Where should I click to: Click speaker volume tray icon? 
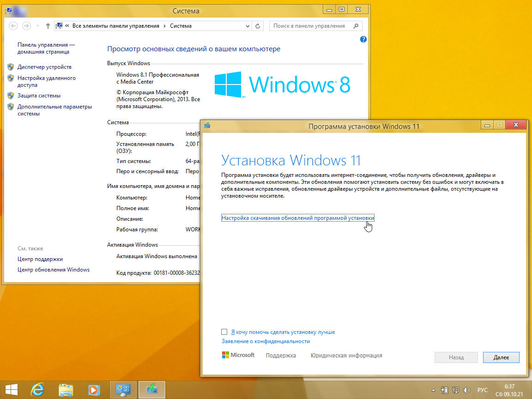click(467, 390)
